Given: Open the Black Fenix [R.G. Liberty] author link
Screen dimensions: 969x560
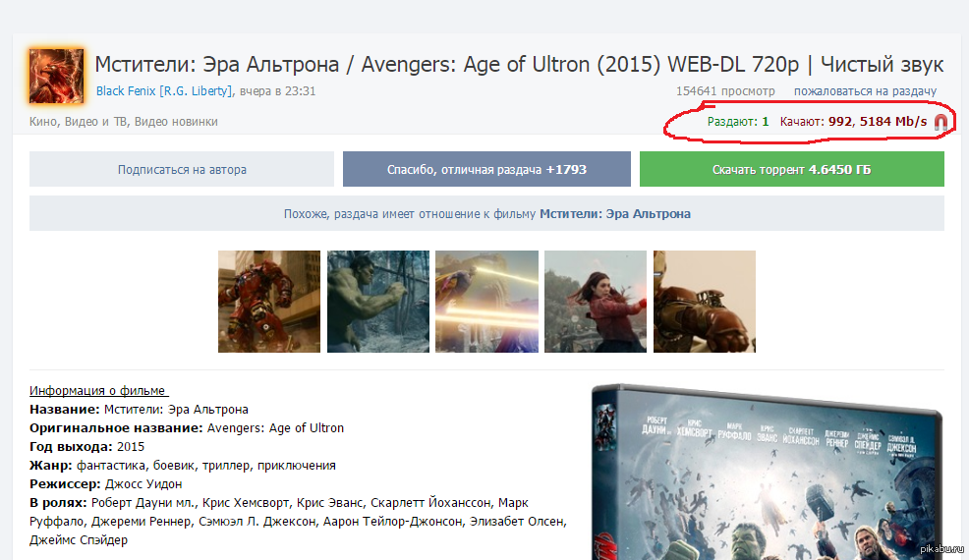Looking at the screenshot, I should [x=164, y=91].
